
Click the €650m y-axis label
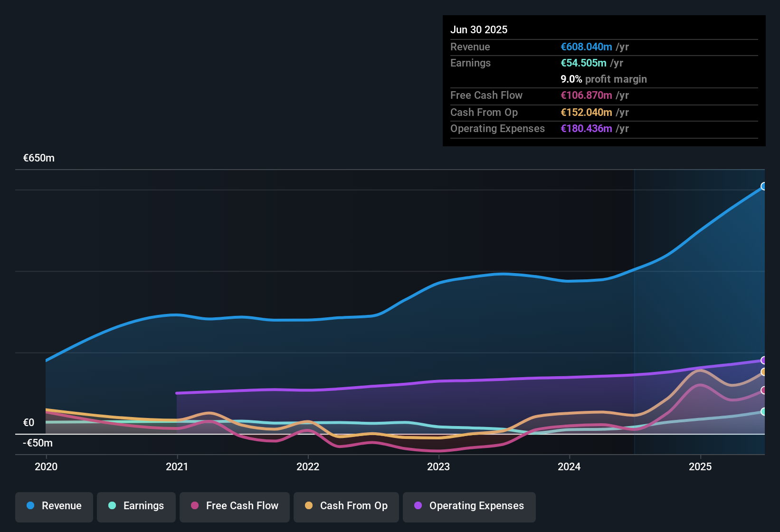(x=39, y=158)
